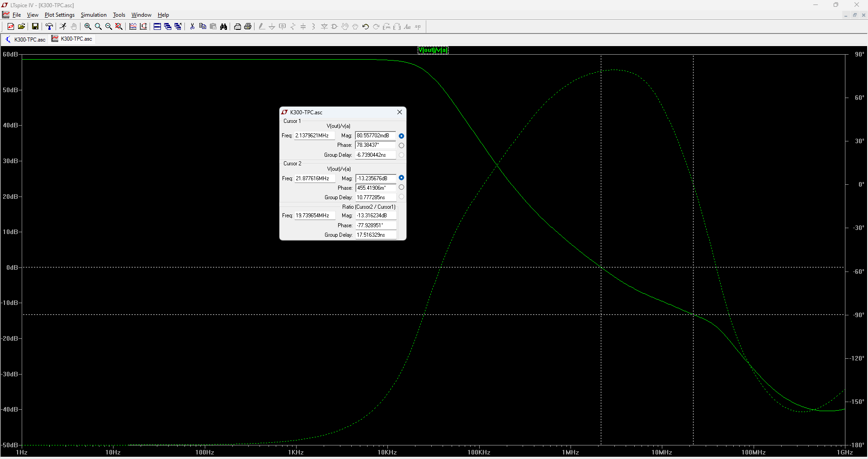Click the Open file folder icon
Image resolution: width=868 pixels, height=459 pixels.
(x=21, y=27)
